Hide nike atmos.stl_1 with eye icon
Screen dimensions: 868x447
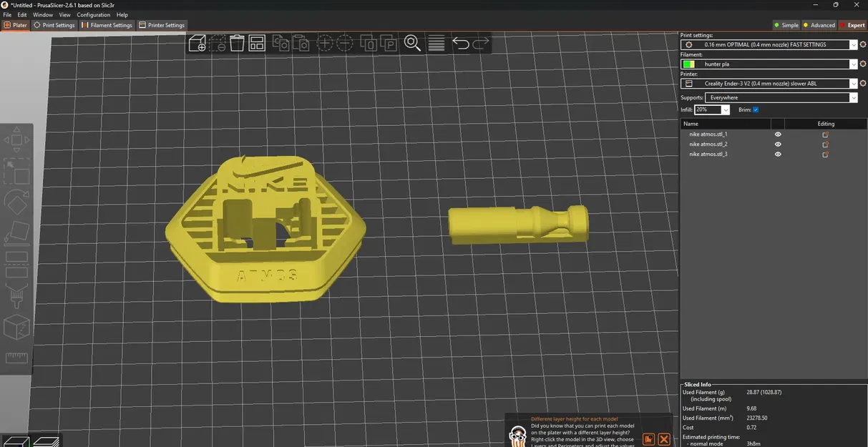click(778, 134)
